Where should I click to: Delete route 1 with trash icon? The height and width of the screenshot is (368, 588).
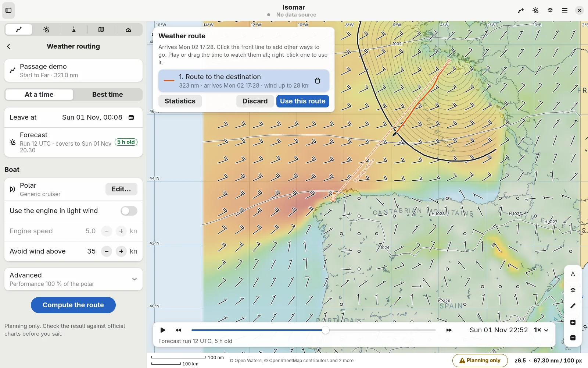(318, 81)
